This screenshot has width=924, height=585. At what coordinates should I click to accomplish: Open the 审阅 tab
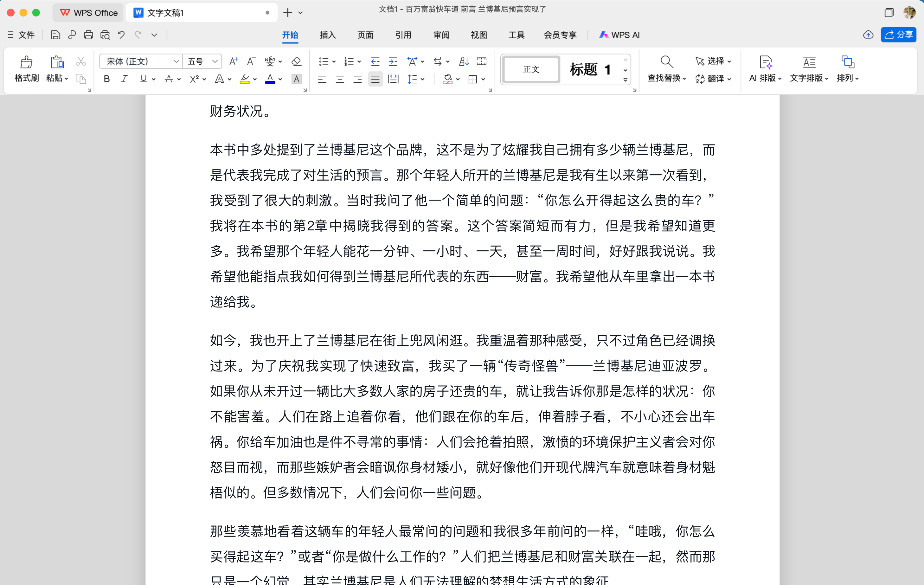tap(441, 35)
